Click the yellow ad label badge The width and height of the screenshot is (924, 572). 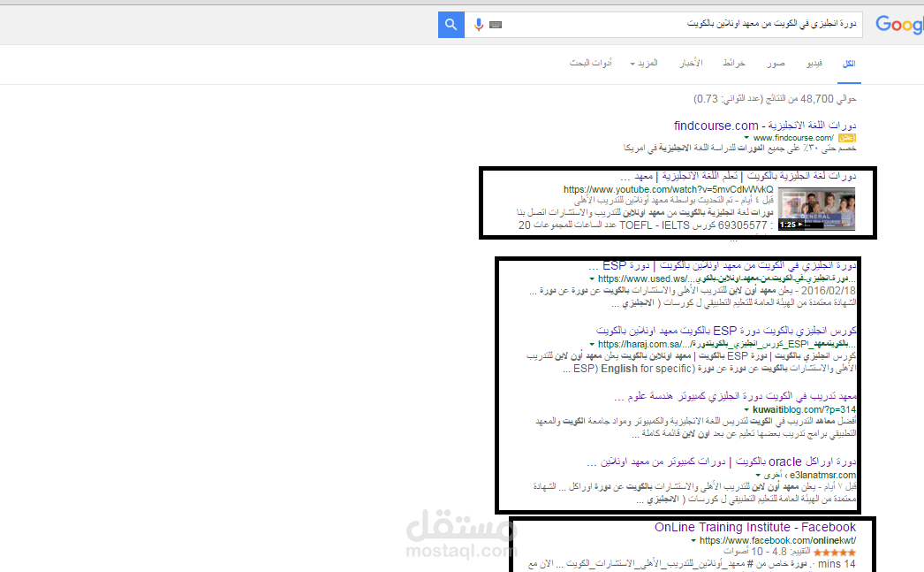(x=847, y=138)
